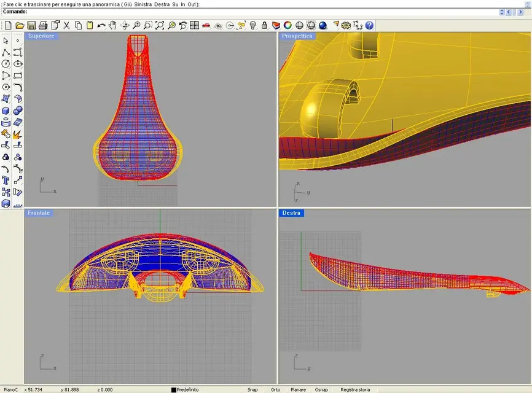
Task: Click the y 81.898 coordinate readout
Action: (70, 389)
